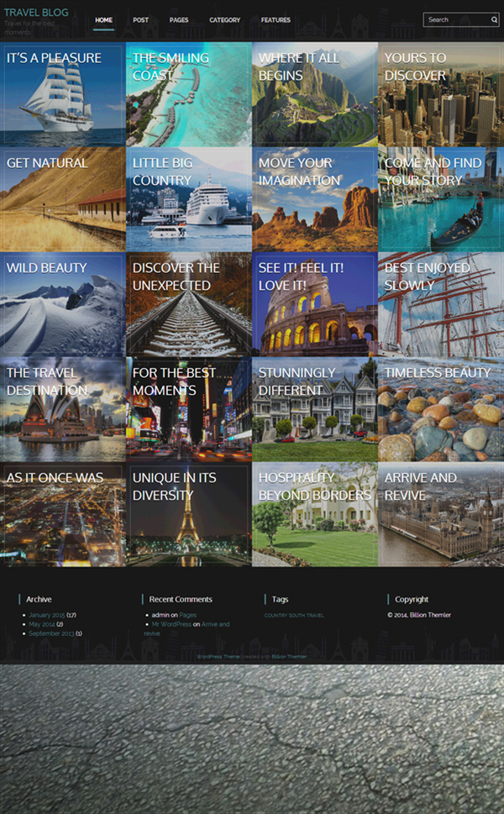Select the "Timeless Beauty" pebbles tile
504x814 pixels.
point(441,410)
